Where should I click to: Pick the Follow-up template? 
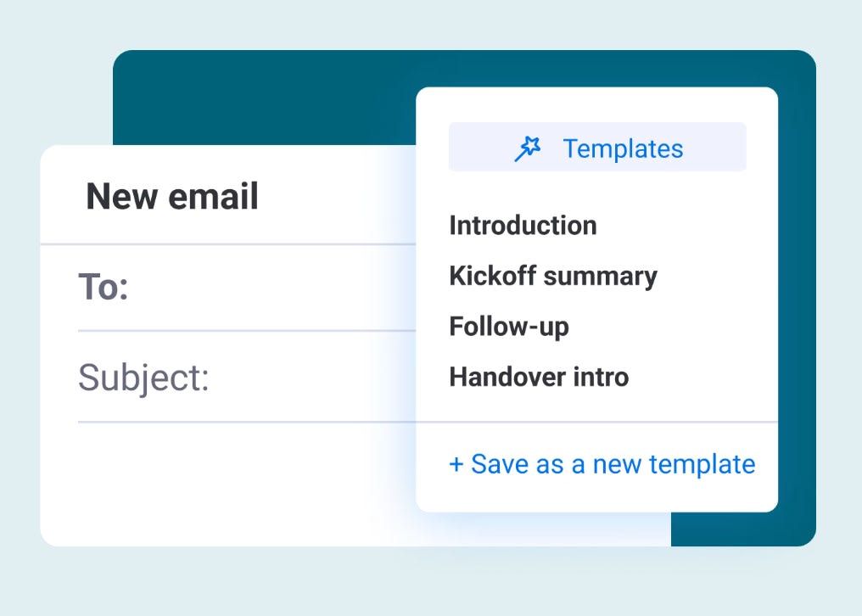coord(509,327)
